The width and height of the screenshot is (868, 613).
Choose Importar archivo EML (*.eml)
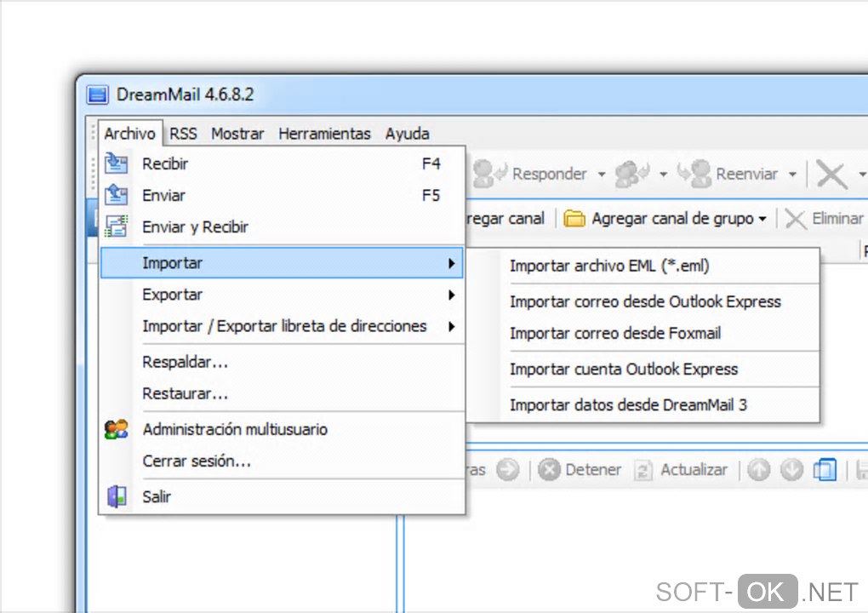point(642,266)
